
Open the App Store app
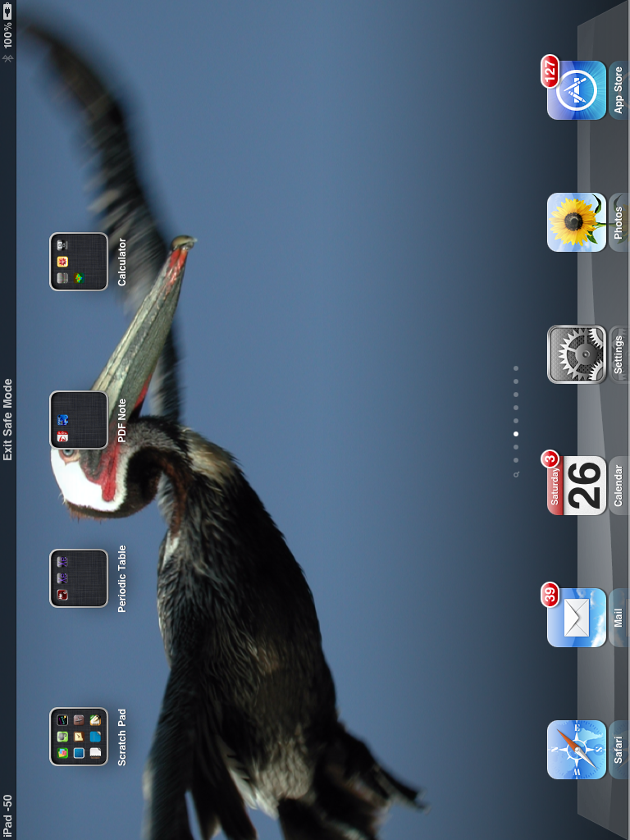tap(577, 90)
